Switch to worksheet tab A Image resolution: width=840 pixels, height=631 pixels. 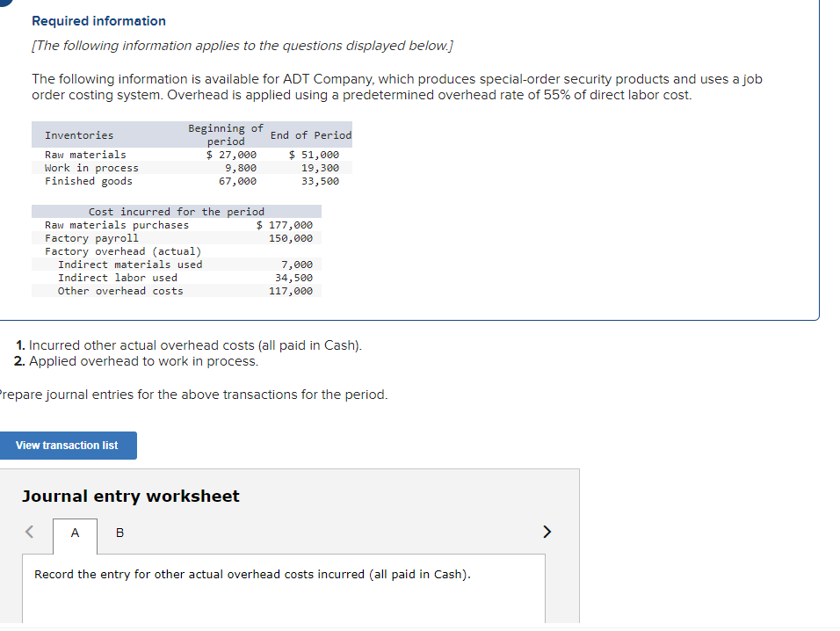coord(75,533)
